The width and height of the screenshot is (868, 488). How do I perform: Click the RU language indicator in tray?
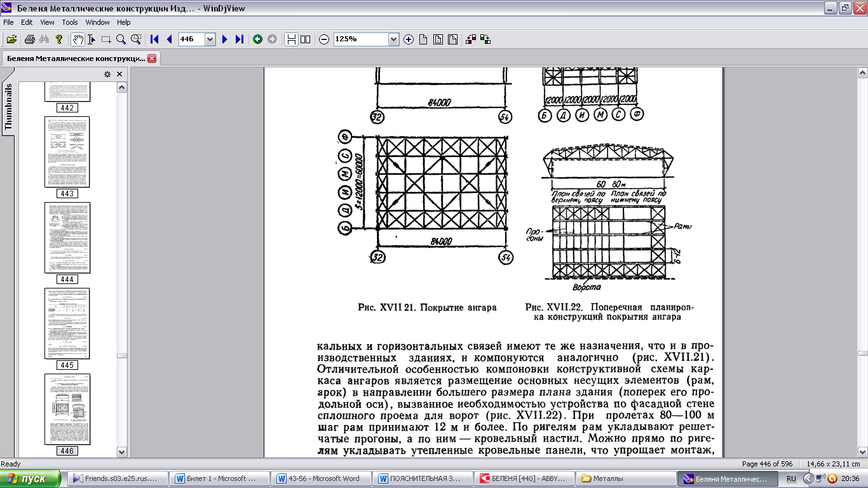click(791, 478)
